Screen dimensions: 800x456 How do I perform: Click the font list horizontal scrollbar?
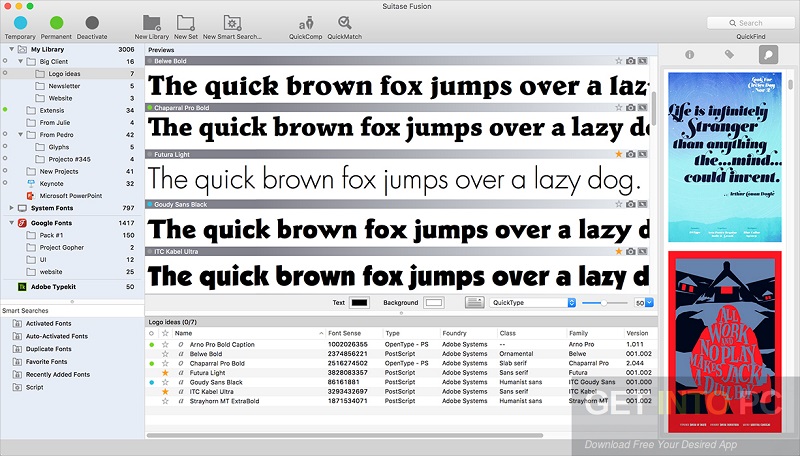click(344, 436)
